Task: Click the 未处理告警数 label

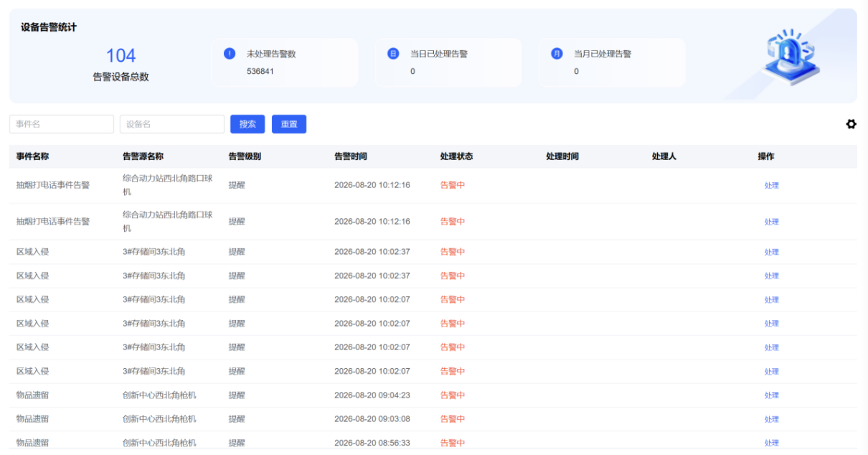Action: [x=271, y=54]
